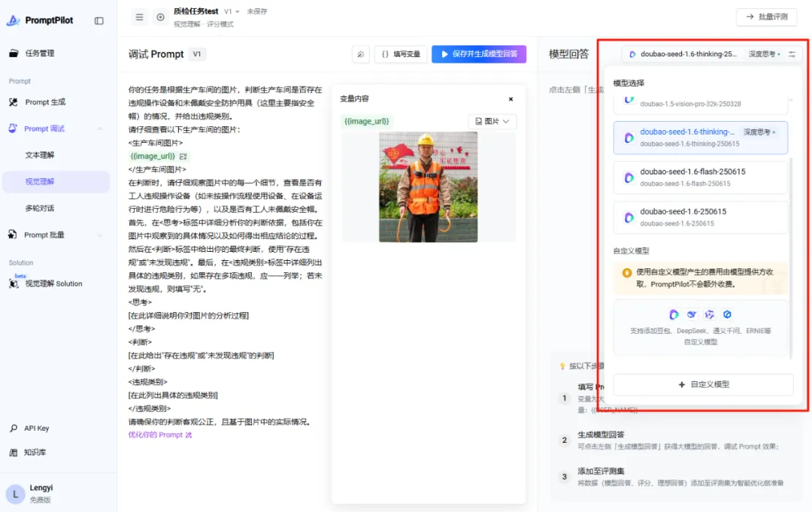812x512 pixels.
Task: Open 视觉理解 Solution beta entry
Action: (56, 283)
